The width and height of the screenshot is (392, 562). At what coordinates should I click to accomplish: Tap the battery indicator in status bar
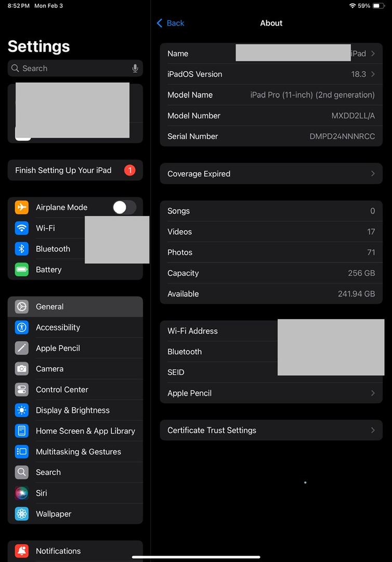(378, 6)
